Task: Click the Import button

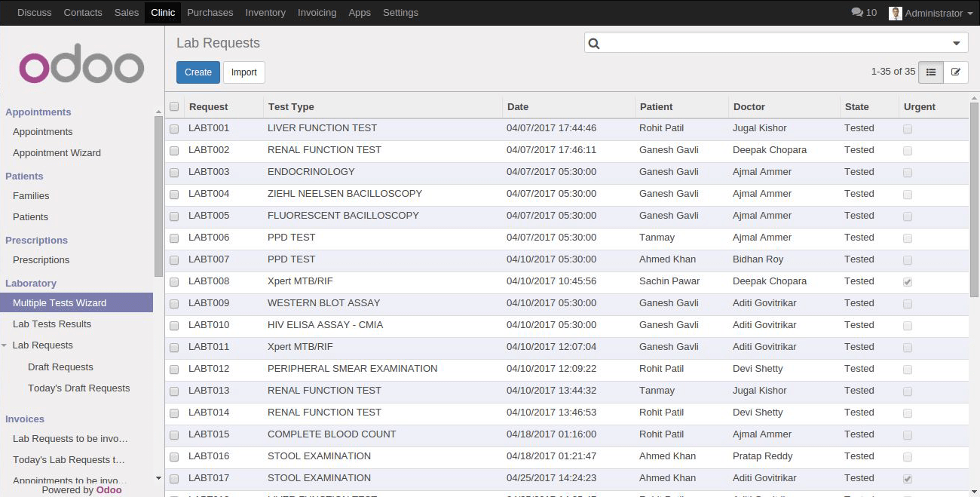Action: pos(243,72)
